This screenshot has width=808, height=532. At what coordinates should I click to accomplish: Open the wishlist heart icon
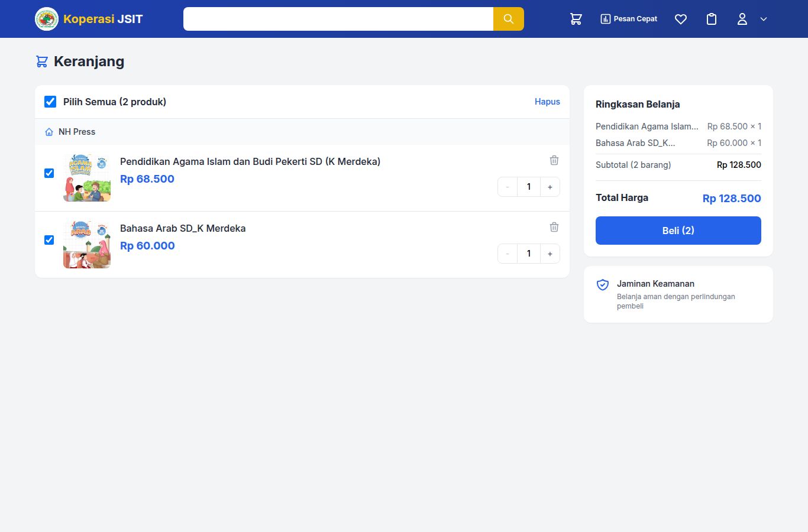coord(681,19)
